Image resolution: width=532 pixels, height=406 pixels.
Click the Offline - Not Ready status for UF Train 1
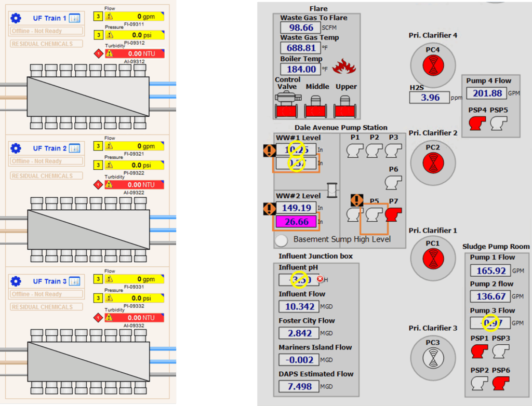(47, 31)
